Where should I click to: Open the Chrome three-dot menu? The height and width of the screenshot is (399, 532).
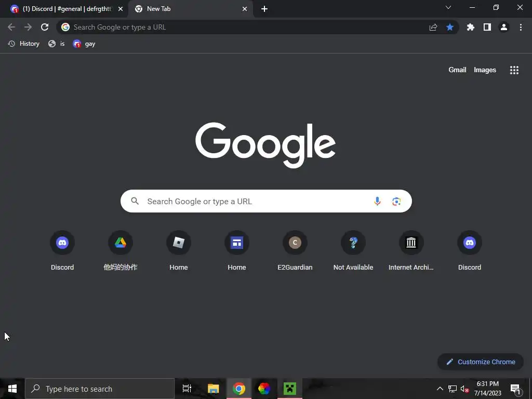pos(521,27)
